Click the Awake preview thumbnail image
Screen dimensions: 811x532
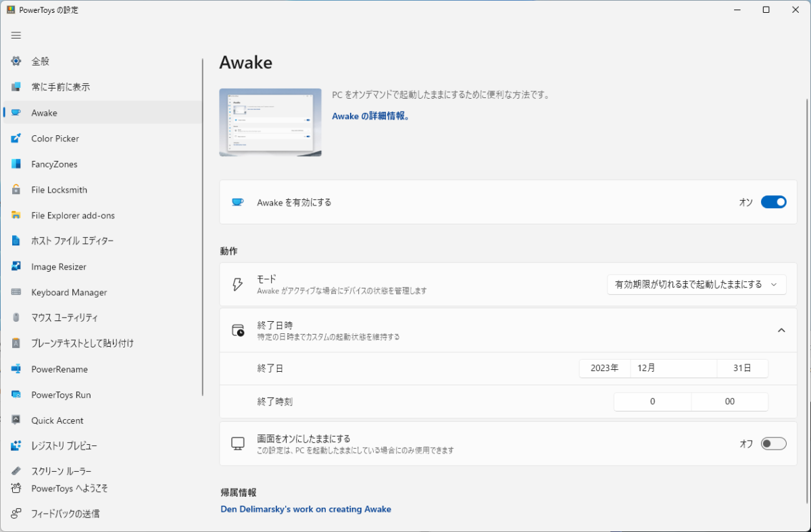(270, 122)
